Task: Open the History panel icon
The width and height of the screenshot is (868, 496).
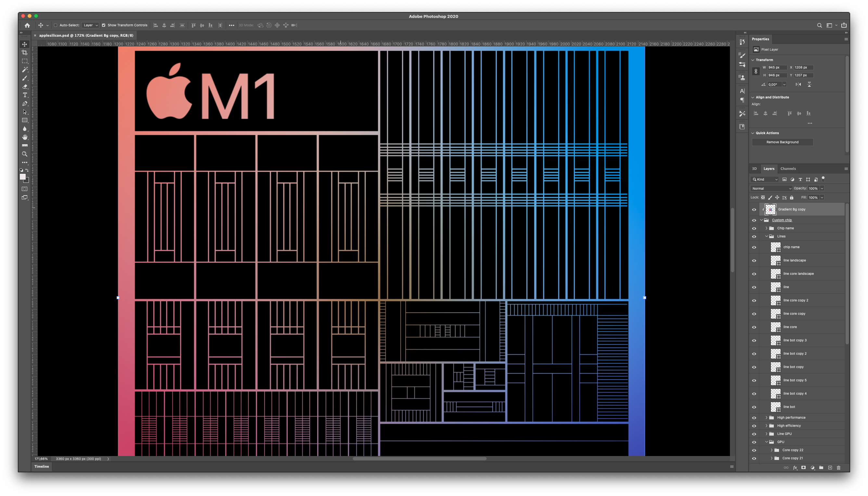Action: [x=742, y=42]
